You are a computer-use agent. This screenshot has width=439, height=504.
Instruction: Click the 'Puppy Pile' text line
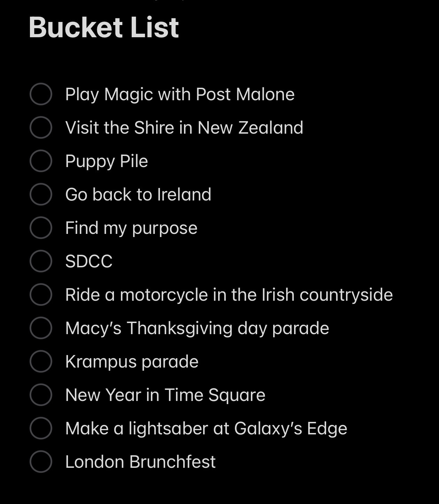[107, 161]
